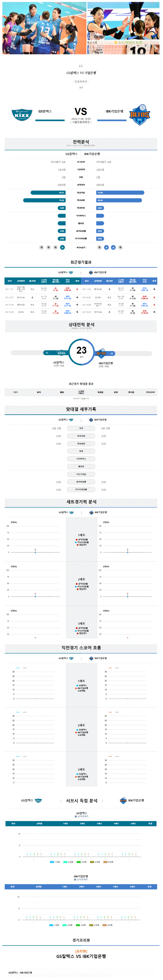Click the GS Caltex KIXX logo beside VS
This screenshot has height=980, width=163.
tap(22, 115)
